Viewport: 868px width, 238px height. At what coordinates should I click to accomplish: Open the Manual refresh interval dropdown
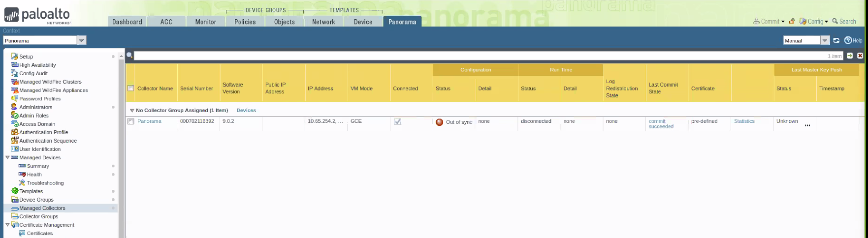coord(825,40)
